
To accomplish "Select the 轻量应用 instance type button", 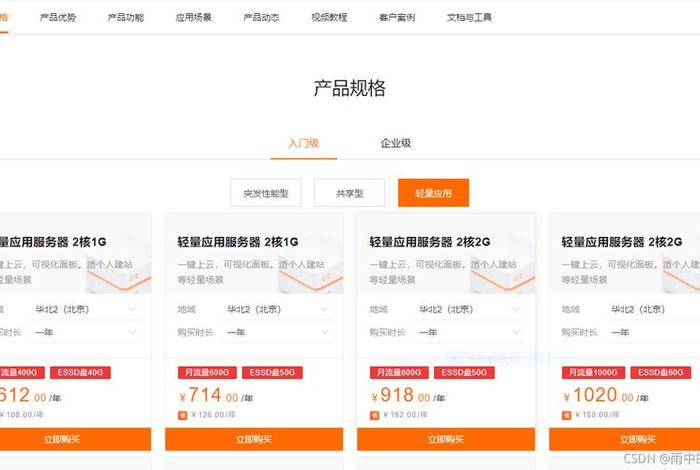I will 433,193.
